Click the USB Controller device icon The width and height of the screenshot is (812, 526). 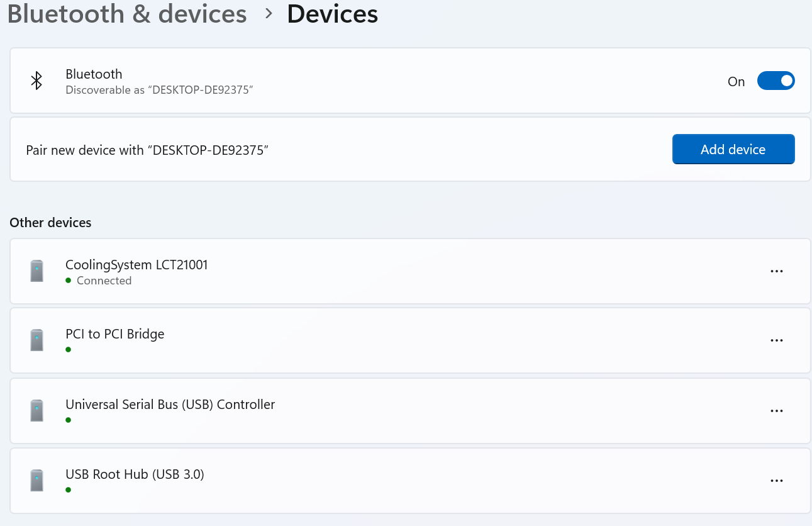click(x=37, y=411)
